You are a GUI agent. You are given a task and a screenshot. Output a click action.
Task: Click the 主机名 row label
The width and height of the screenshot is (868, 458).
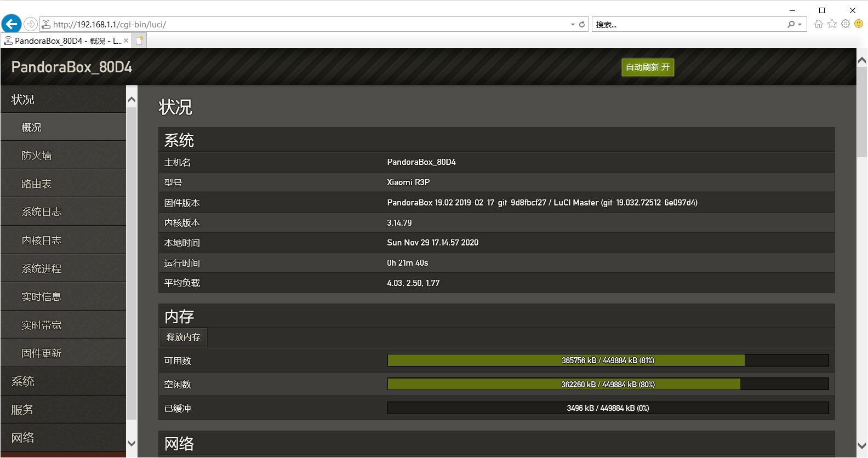[x=178, y=163]
